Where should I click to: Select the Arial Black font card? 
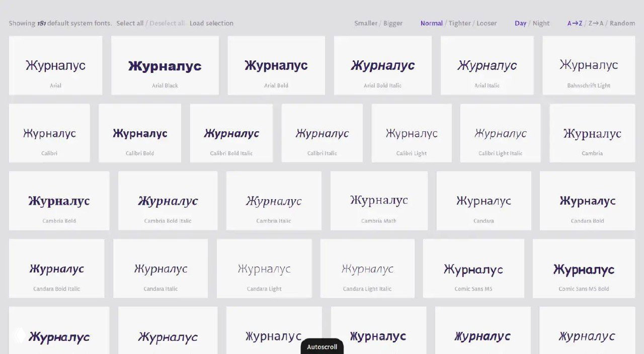pos(165,65)
